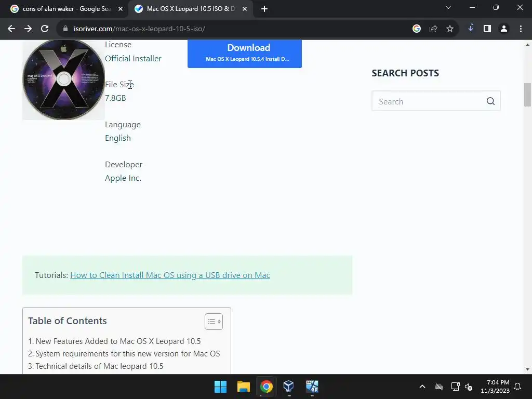Share this page via share icon
532x399 pixels.
[433, 29]
